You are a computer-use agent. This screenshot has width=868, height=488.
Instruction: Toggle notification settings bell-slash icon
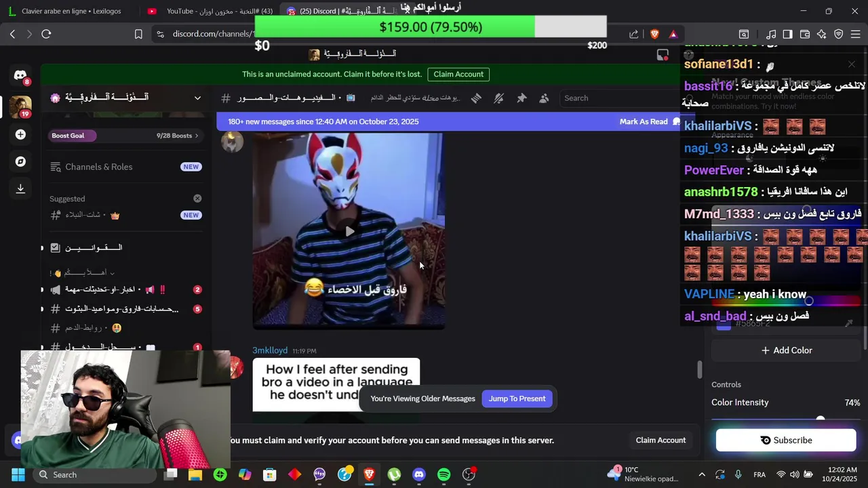(498, 98)
